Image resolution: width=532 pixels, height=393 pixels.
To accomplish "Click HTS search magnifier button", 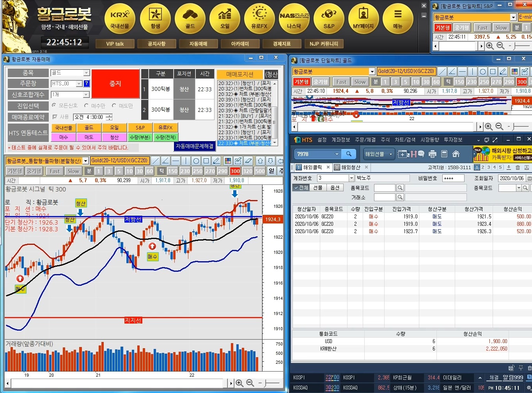I will [349, 154].
